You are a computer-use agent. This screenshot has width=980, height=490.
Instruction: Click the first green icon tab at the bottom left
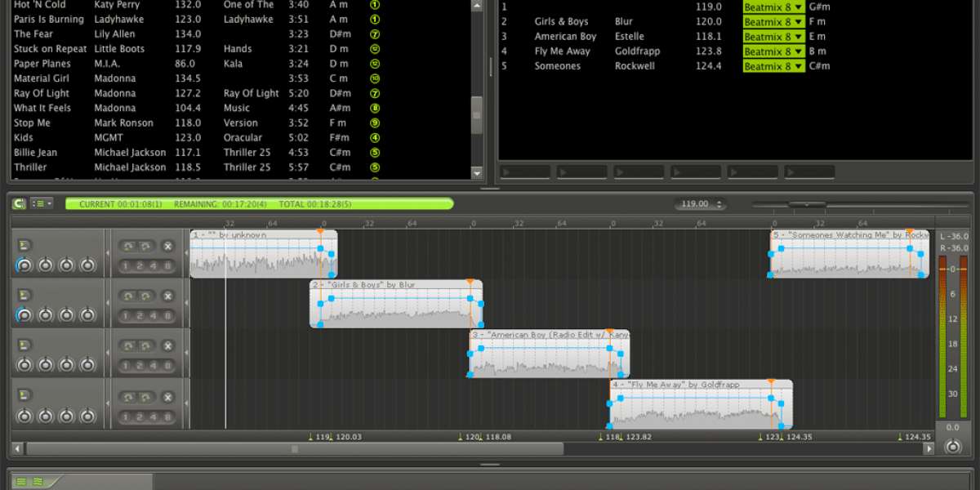pos(22,482)
